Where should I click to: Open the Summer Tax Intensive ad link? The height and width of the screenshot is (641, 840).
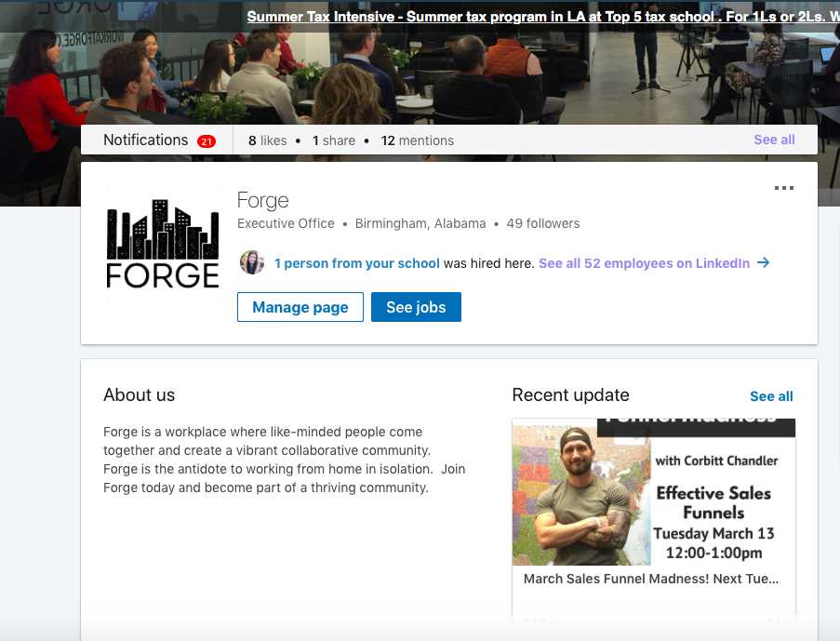tap(543, 17)
